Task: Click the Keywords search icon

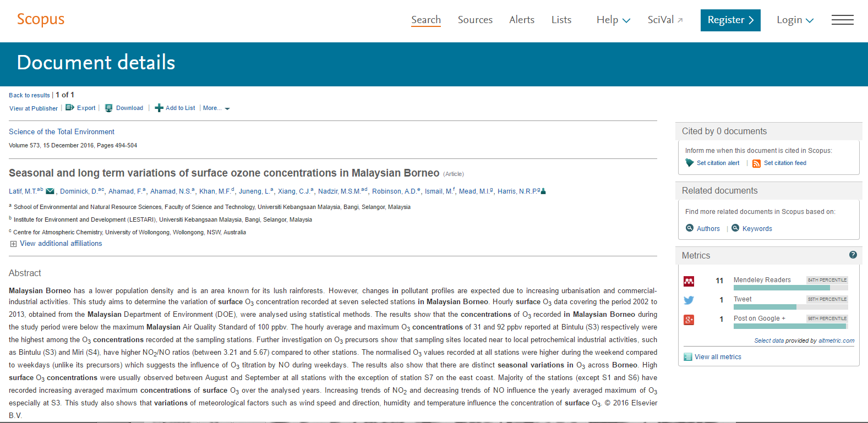Action: point(735,228)
